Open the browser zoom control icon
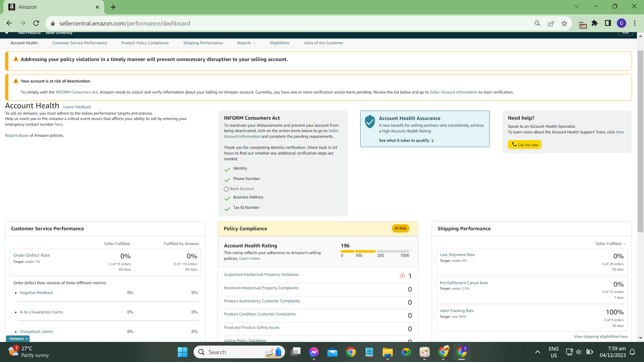The width and height of the screenshot is (644, 362). point(537,23)
